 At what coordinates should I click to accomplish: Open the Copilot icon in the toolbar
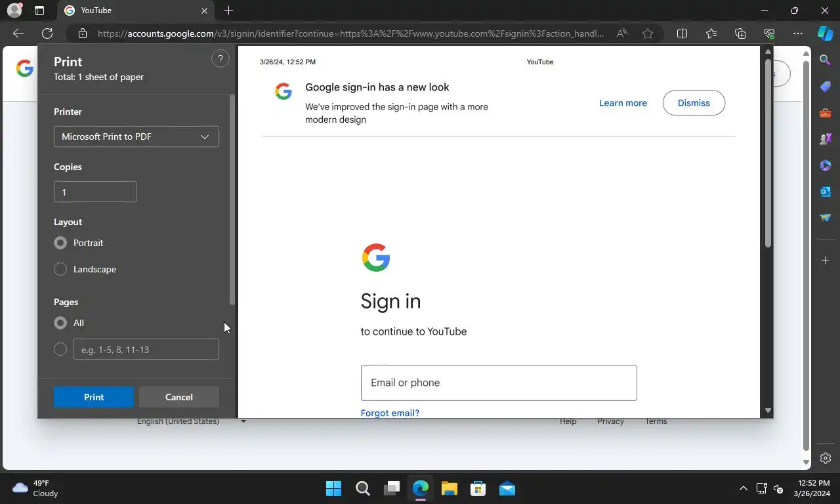(x=826, y=33)
